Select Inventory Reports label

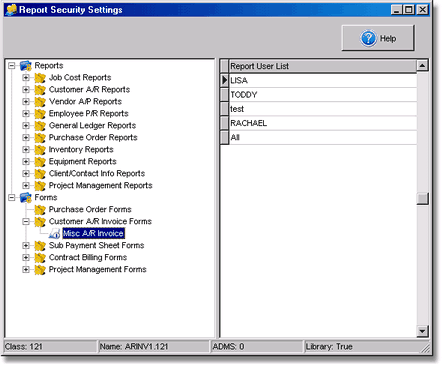click(x=81, y=150)
